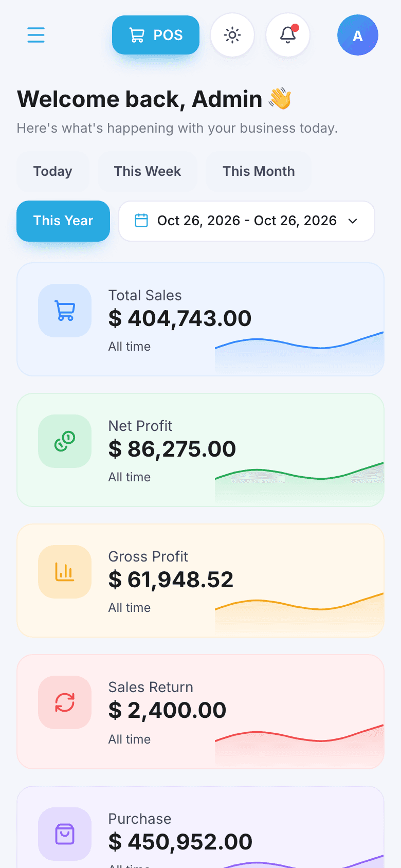Toggle light mode with sun icon
Viewport: 401px width, 868px height.
232,35
